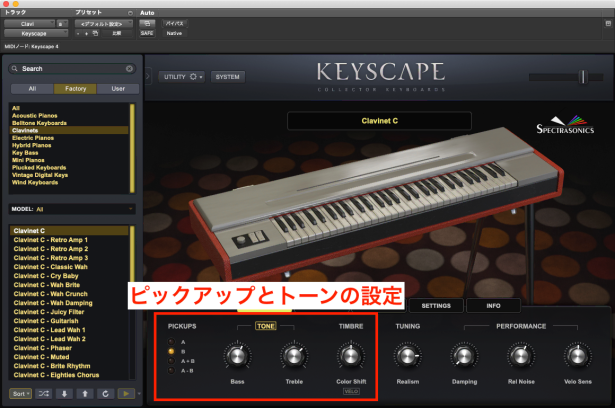Image resolution: width=615 pixels, height=408 pixels.
Task: Click the category list scrollbar
Action: (x=132, y=148)
